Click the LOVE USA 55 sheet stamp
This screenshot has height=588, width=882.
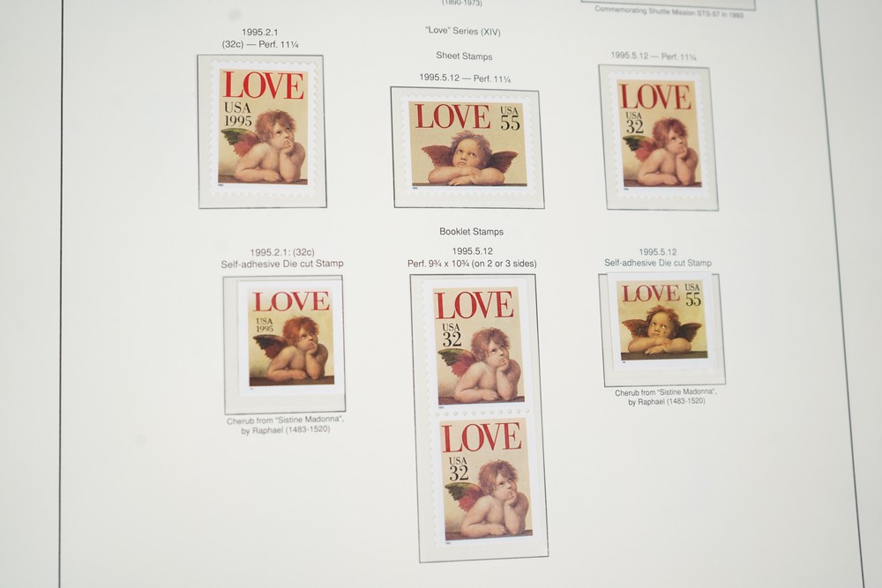[x=468, y=145]
